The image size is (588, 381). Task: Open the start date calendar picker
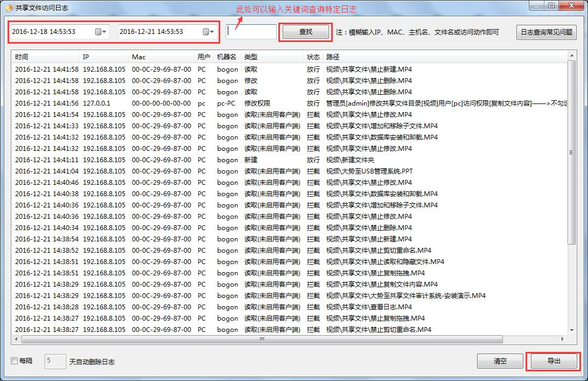click(98, 32)
